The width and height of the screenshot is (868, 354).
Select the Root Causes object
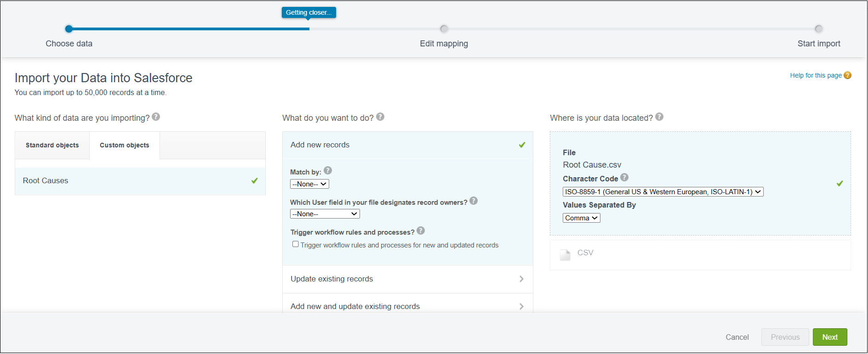[x=140, y=181]
